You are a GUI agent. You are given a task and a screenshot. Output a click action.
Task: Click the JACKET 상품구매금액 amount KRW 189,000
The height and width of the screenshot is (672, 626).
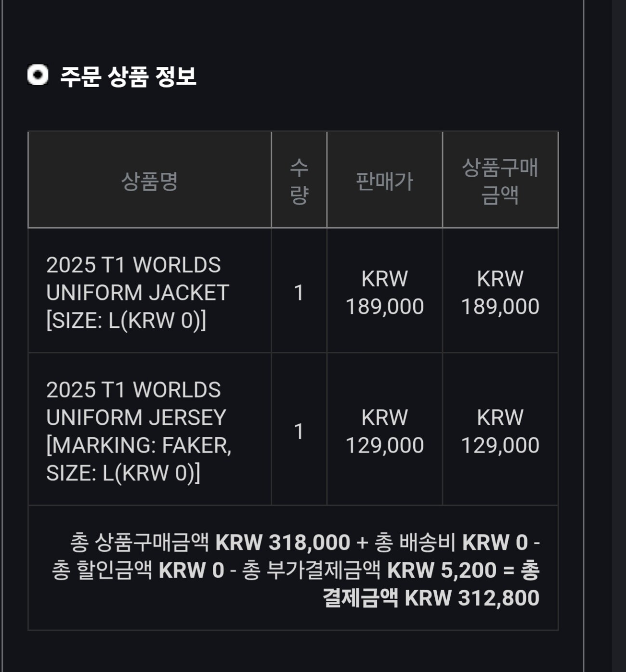tap(500, 293)
